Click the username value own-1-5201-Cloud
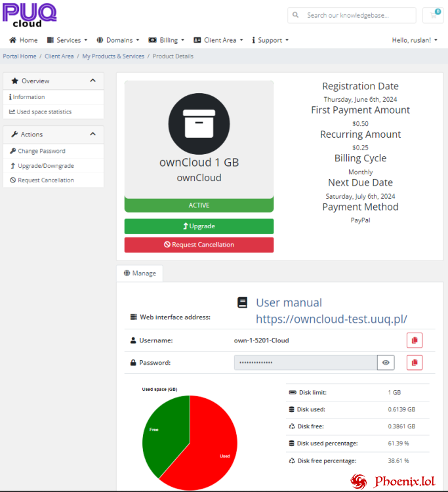The width and height of the screenshot is (448, 492). [x=261, y=340]
